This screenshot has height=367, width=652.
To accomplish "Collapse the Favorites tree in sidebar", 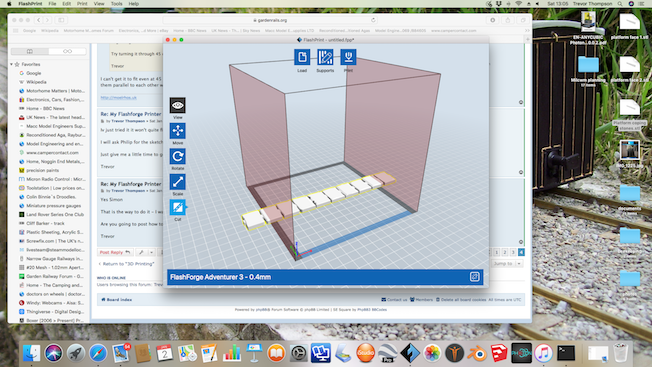I will point(12,64).
